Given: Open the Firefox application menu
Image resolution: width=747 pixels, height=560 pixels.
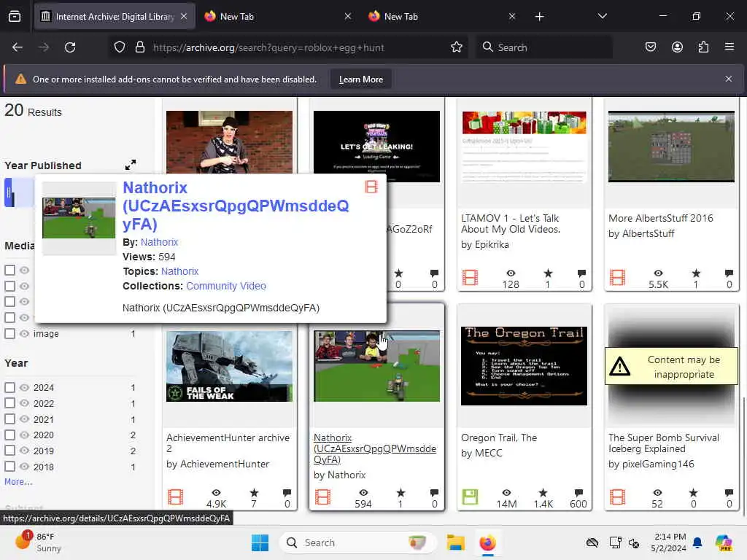Looking at the screenshot, I should point(729,47).
